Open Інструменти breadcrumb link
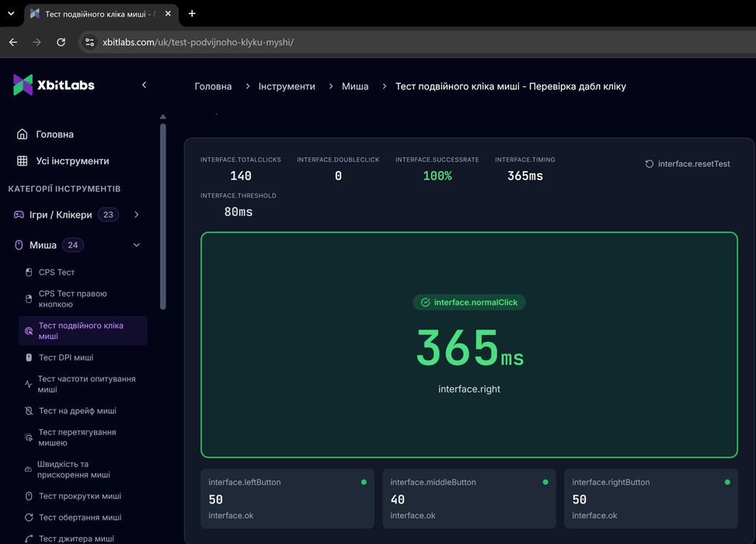 (287, 86)
